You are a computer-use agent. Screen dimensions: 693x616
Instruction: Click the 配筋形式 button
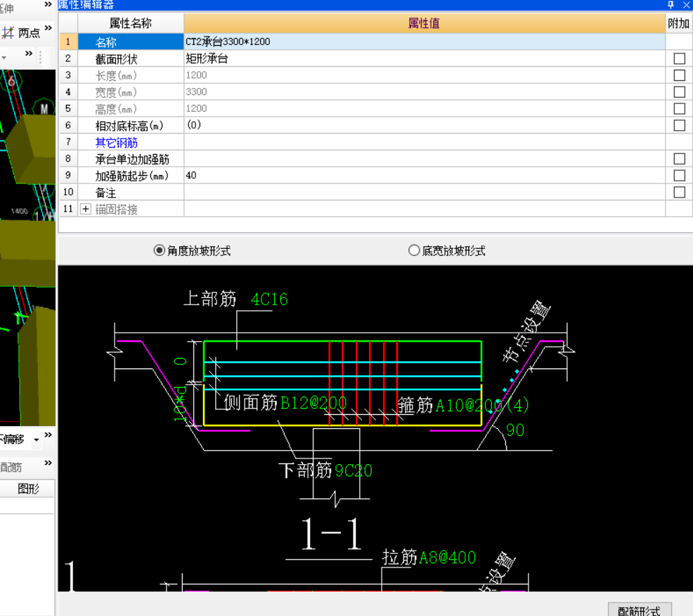click(640, 610)
